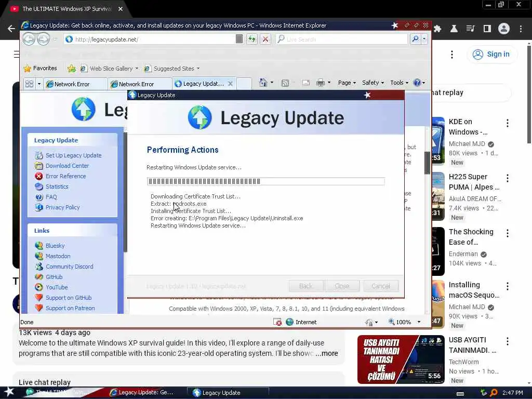Screen dimensions: 532x399
Task: Open Set Up Legacy Update link
Action: (74, 155)
